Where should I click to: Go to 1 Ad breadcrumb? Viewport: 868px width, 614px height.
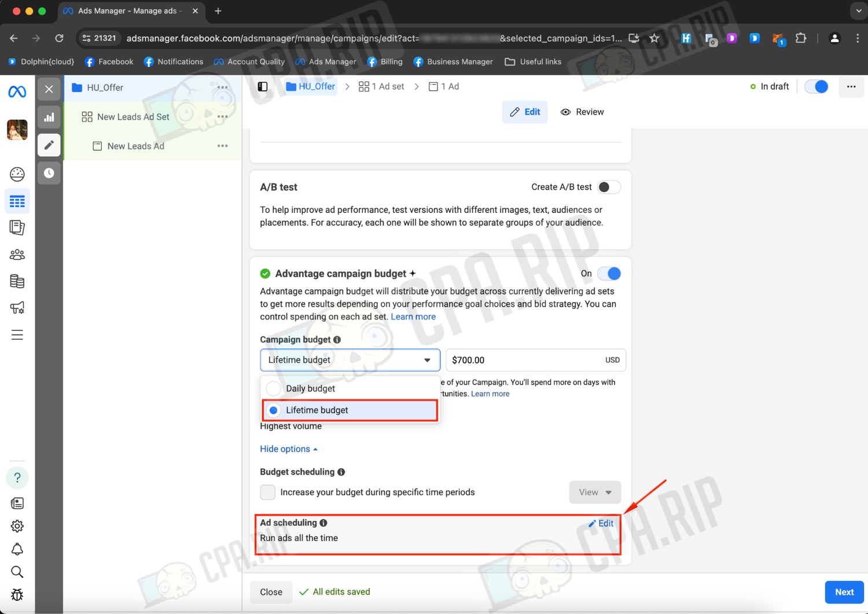point(444,87)
